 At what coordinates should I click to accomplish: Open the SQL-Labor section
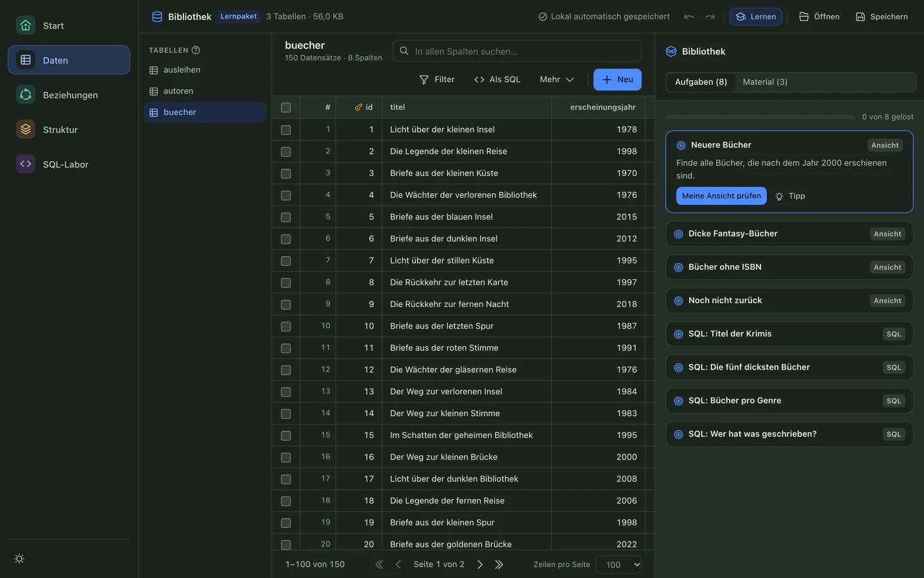[69, 164]
